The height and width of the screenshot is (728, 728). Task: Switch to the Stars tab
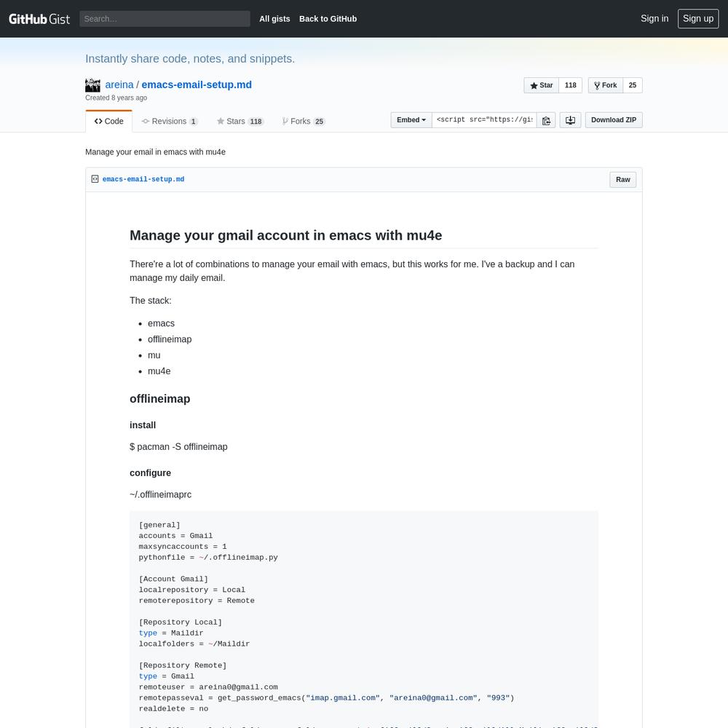coord(240,121)
